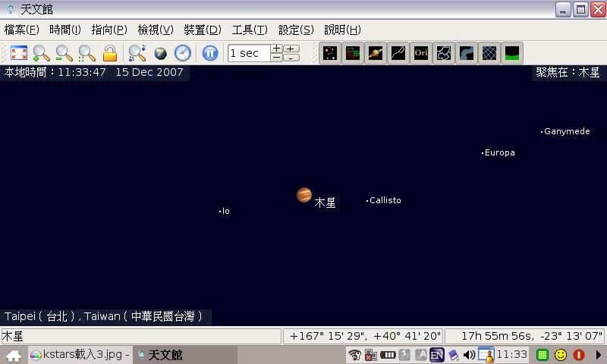
Task: Click the 1 sec time step field
Action: pos(249,53)
